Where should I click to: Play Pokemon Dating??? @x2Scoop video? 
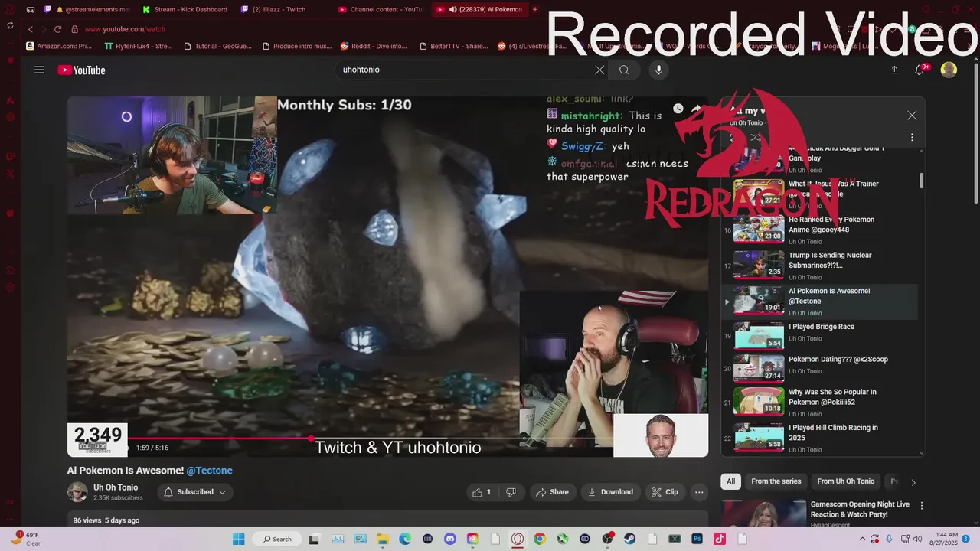pyautogui.click(x=819, y=368)
